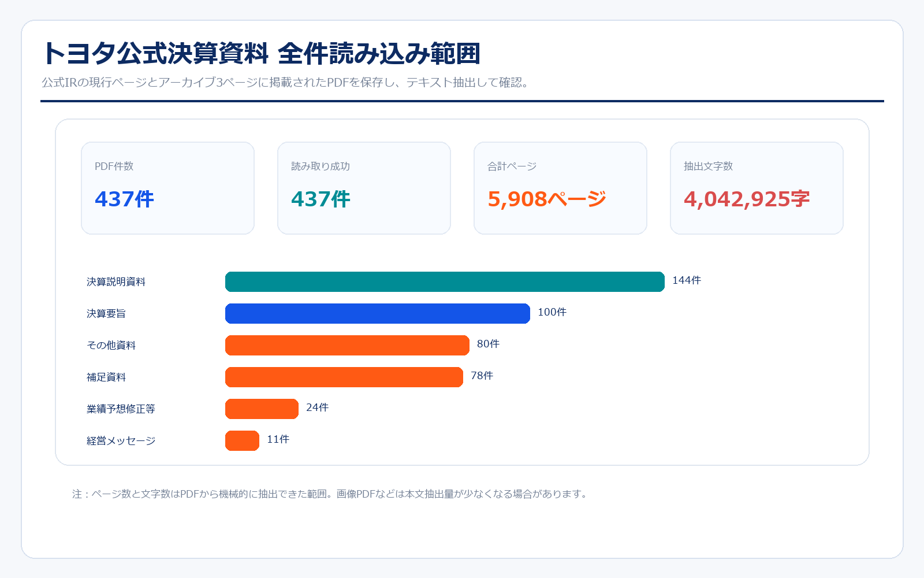Click the subtitle starting with 公式IRの現行ページ
The image size is (924, 578).
[x=285, y=83]
